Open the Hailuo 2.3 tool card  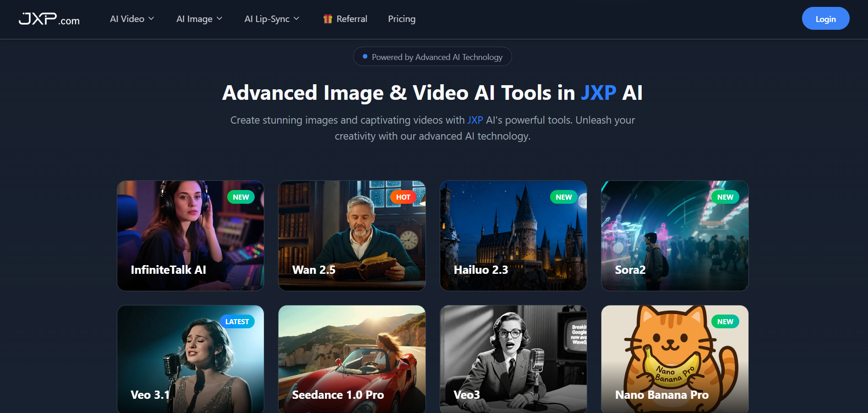(x=513, y=236)
